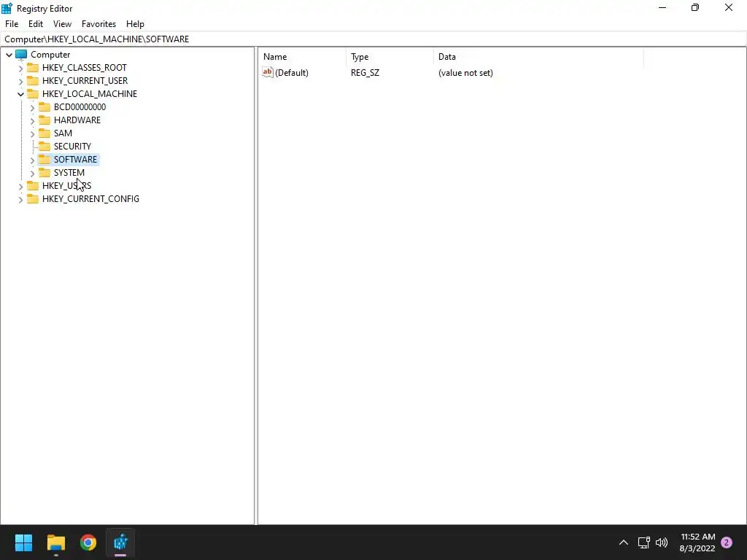Select the HARDWARE key label

[x=77, y=120]
